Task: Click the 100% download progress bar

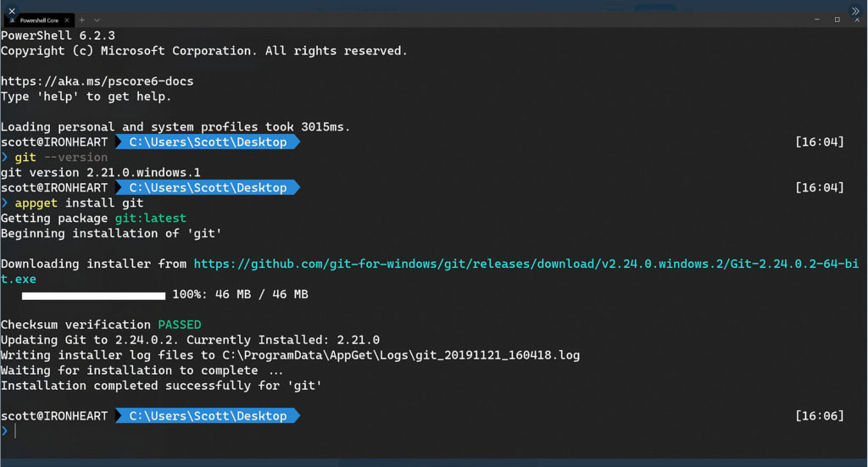Action: coord(93,296)
